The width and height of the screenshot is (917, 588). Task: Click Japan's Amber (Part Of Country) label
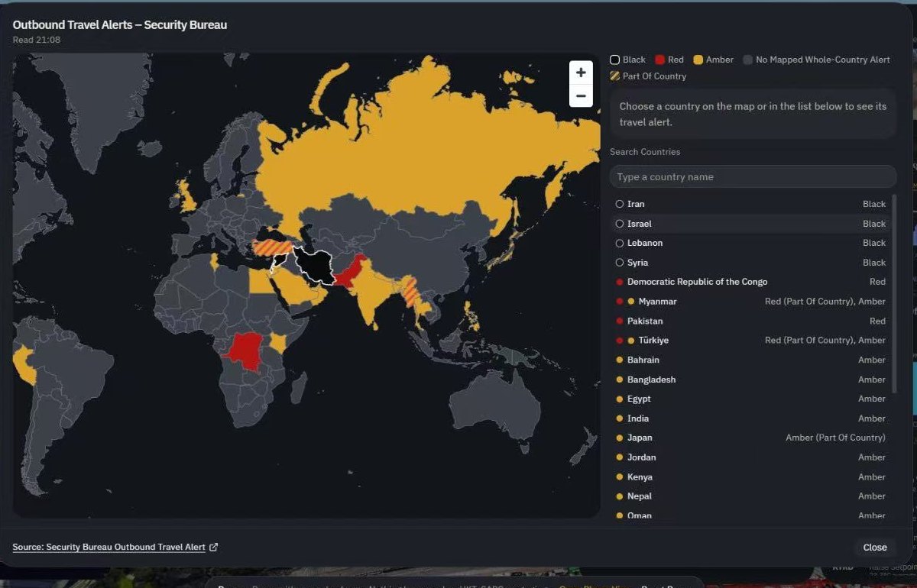(835, 438)
